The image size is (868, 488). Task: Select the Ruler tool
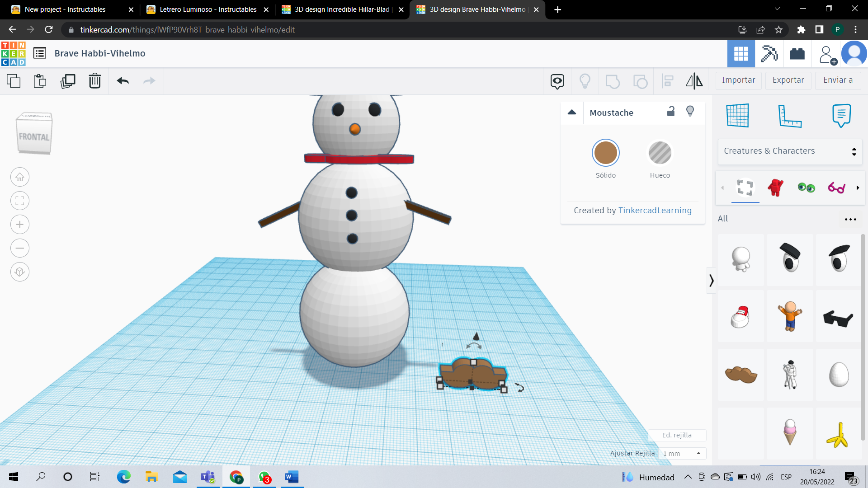click(x=790, y=116)
